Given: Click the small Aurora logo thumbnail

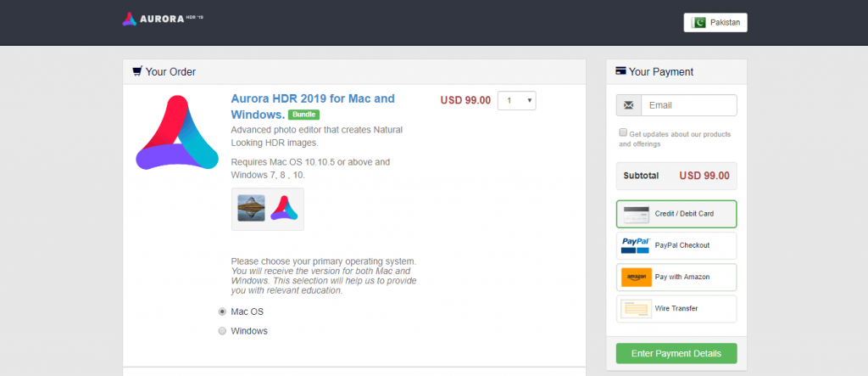Looking at the screenshot, I should click(284, 208).
